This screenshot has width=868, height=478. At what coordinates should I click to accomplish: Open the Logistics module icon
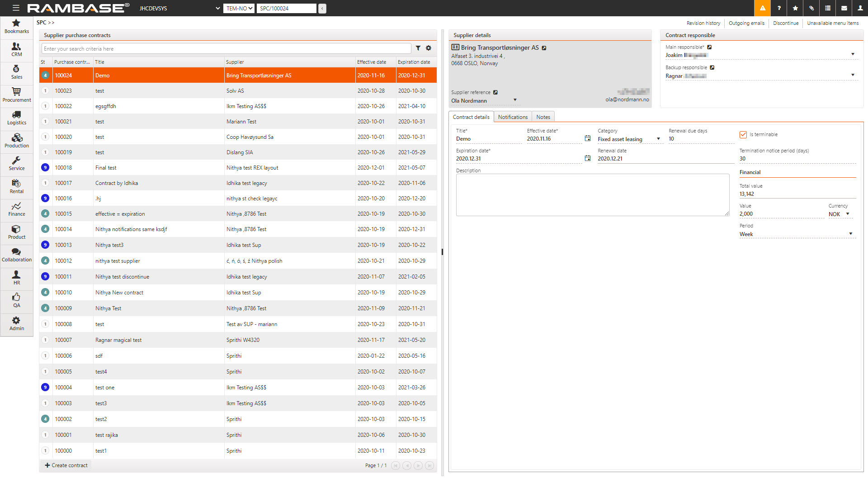click(17, 118)
